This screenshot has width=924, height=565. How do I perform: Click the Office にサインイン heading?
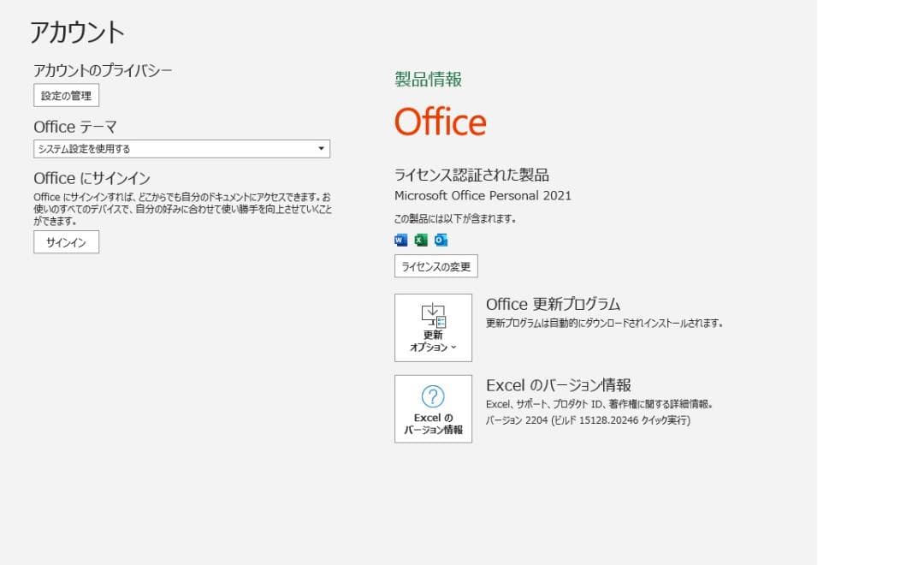(92, 178)
